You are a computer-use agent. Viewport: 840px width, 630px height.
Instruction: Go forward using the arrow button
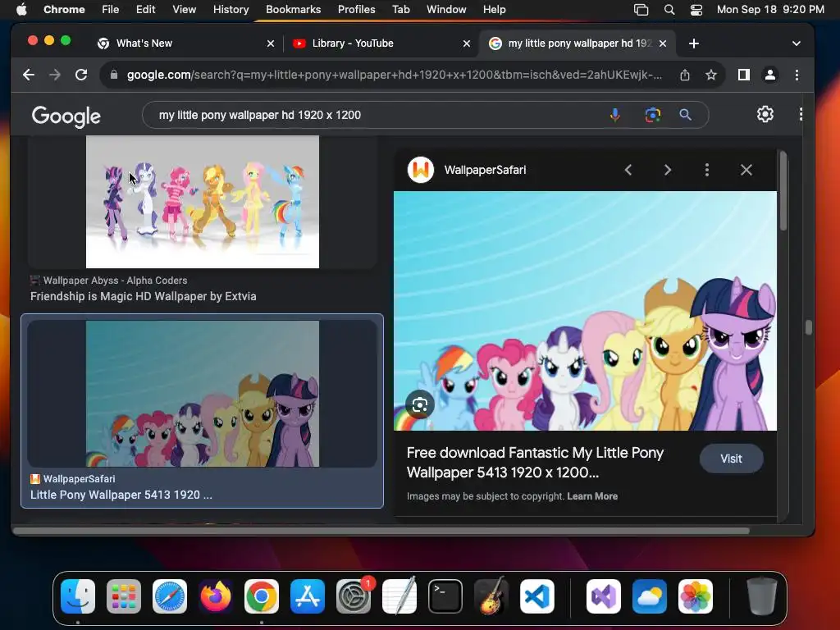(x=55, y=75)
